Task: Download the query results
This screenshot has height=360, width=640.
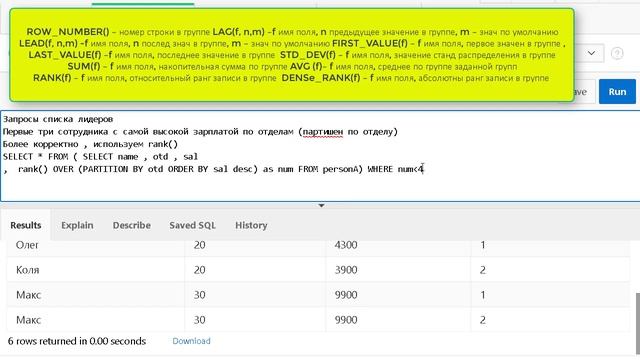Action: point(191,341)
